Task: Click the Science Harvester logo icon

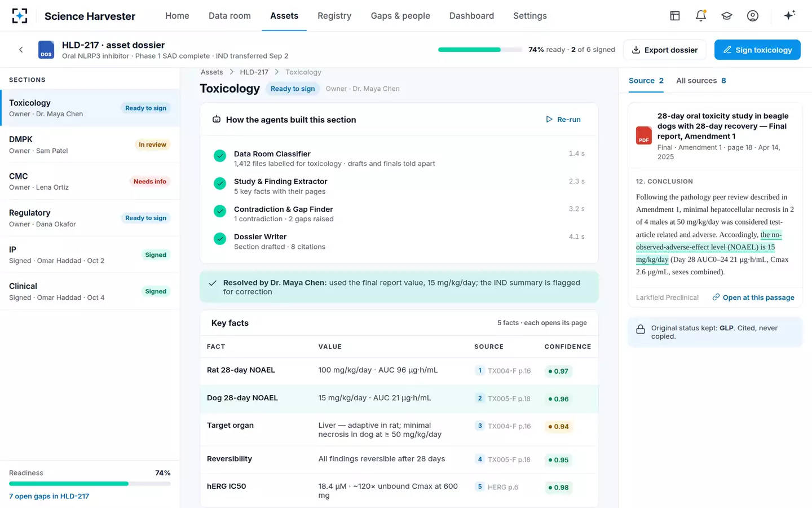Action: pyautogui.click(x=20, y=16)
